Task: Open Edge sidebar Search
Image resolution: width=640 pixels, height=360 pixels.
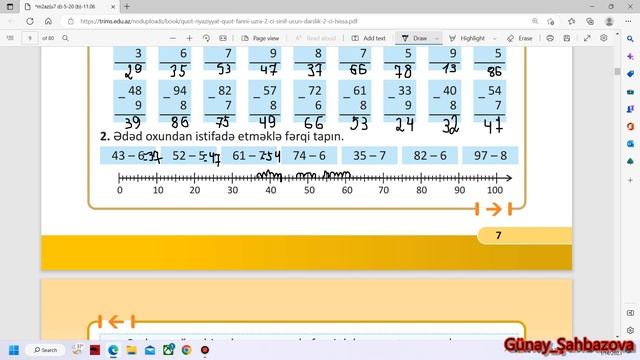Action: click(630, 39)
